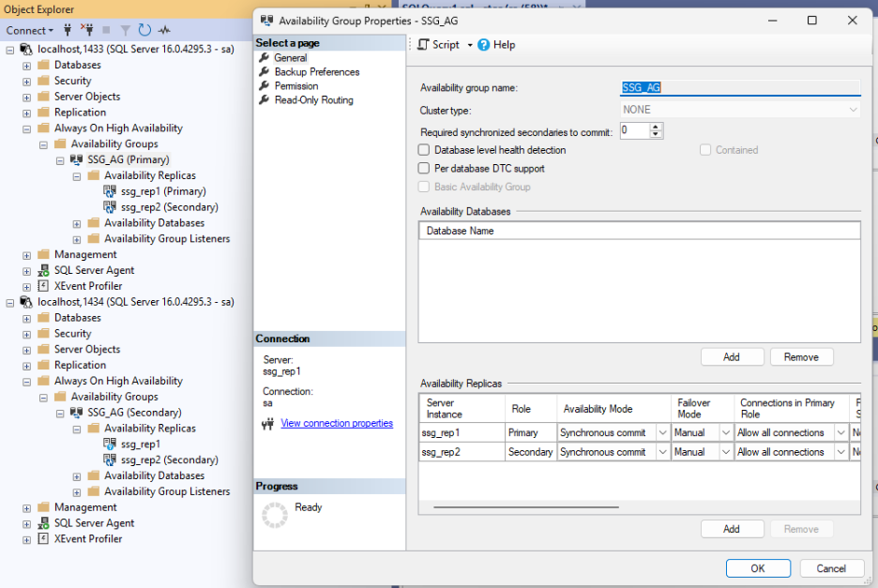Viewport: 878px width, 588px height.
Task: Expand Databases node under localhost,1433
Action: [26, 66]
